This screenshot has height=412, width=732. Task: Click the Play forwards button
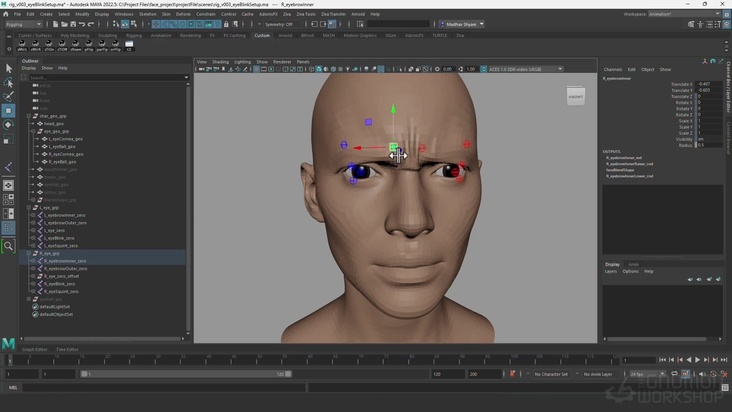(697, 360)
